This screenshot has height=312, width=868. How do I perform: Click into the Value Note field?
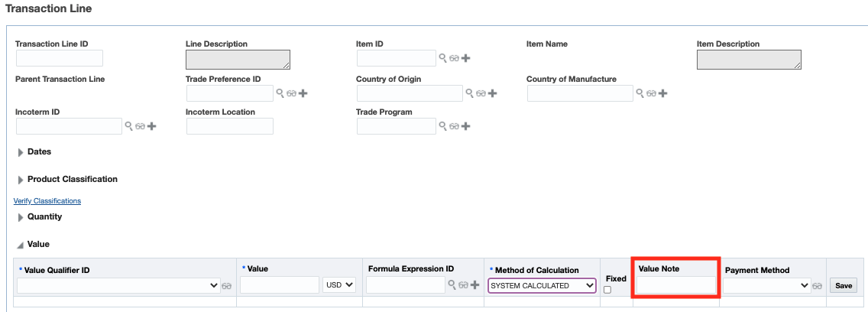pyautogui.click(x=676, y=285)
